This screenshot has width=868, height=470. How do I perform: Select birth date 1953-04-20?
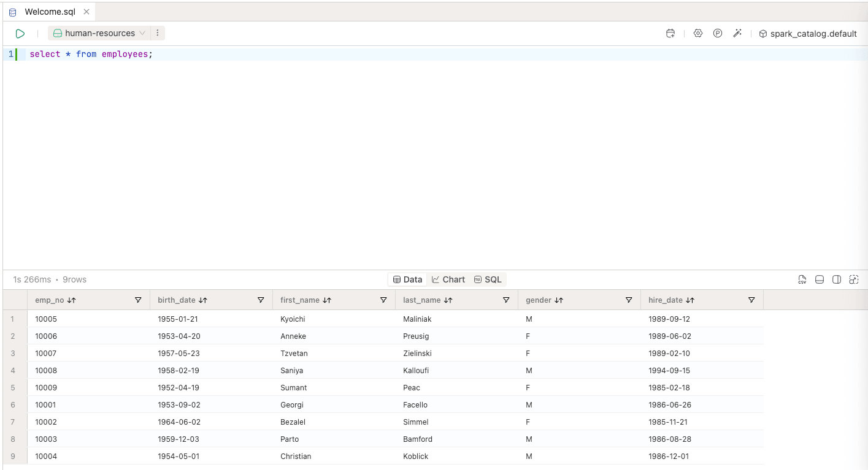click(x=211, y=336)
